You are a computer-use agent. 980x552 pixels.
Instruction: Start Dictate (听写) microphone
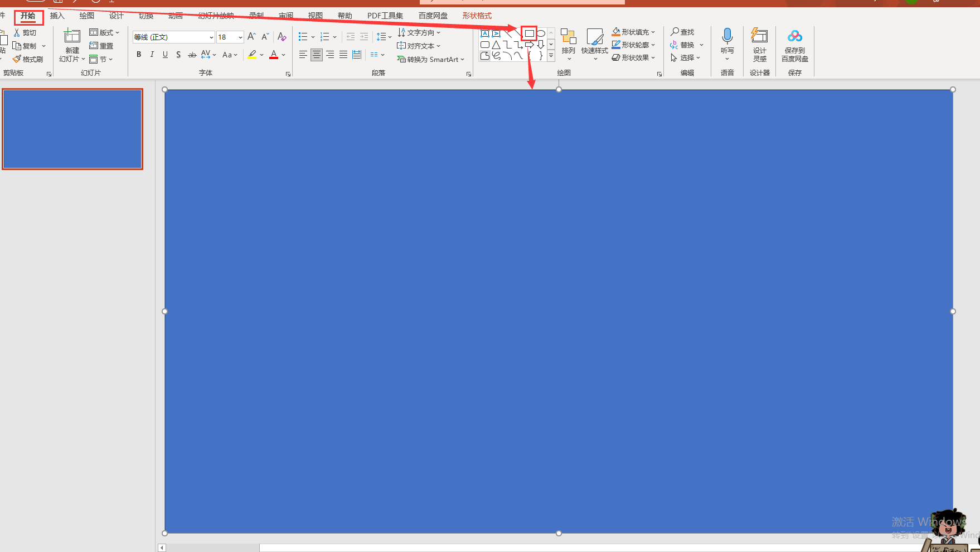pos(727,45)
